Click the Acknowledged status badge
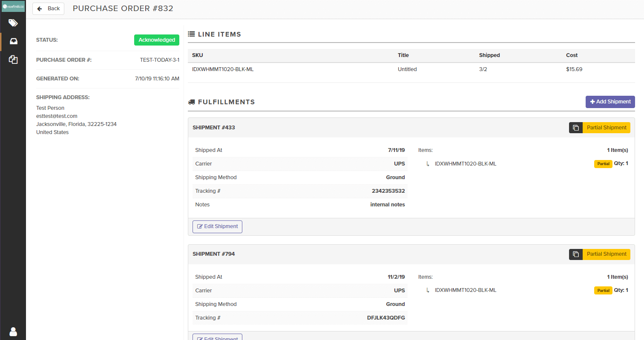Image resolution: width=644 pixels, height=340 pixels. pos(157,40)
